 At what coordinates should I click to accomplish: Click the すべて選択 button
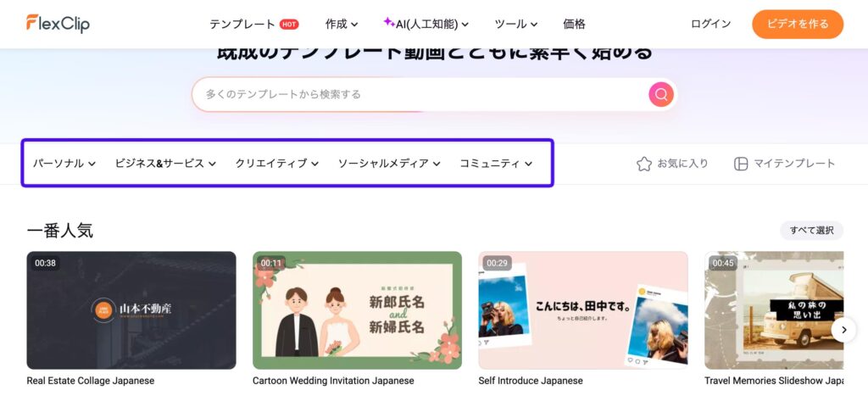tap(811, 231)
